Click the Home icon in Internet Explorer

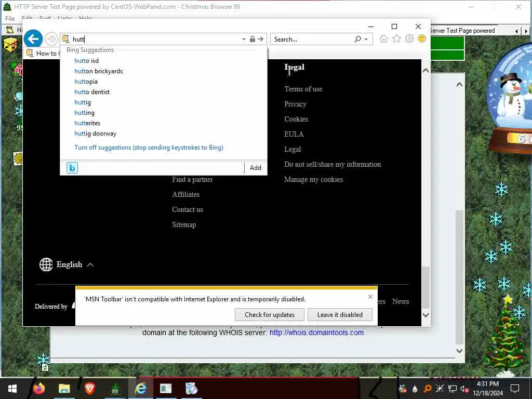384,39
